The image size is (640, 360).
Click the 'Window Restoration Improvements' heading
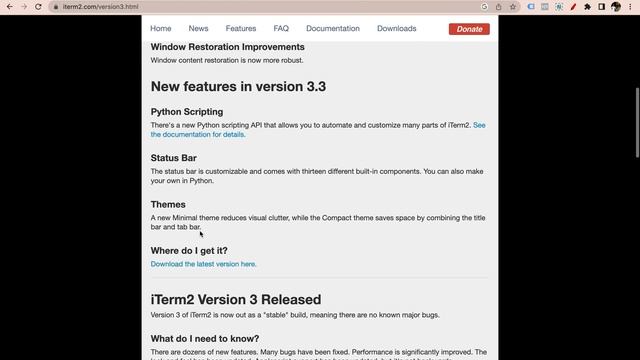227,47
